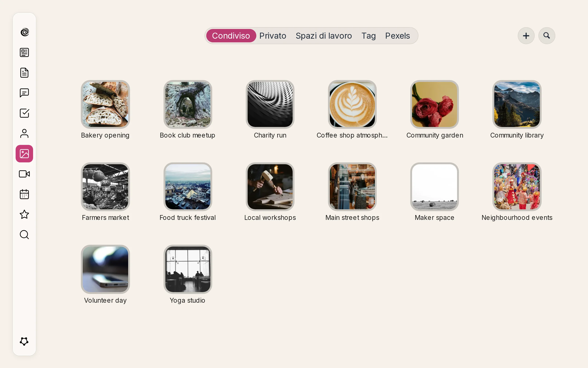The width and height of the screenshot is (588, 368).
Task: Click the "Community library" label text
Action: [517, 135]
